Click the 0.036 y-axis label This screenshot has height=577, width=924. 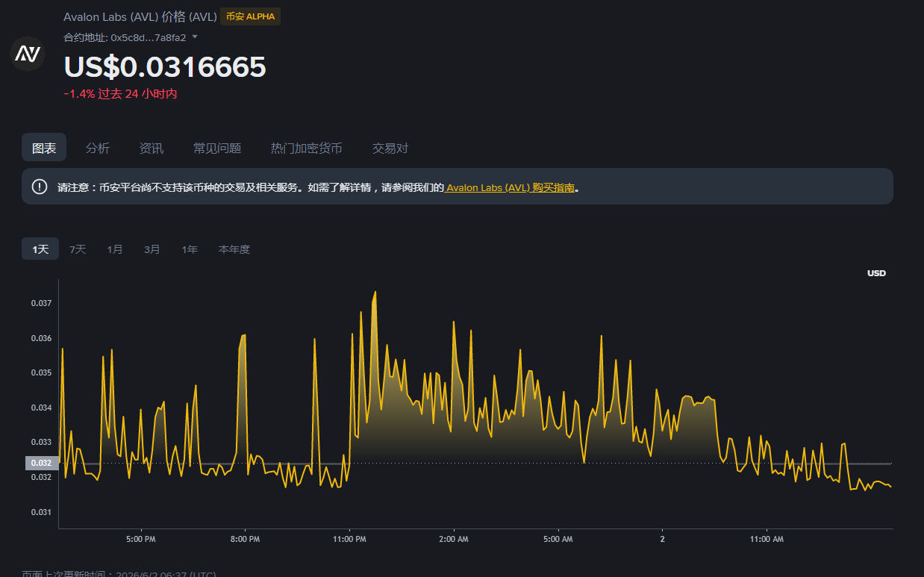coord(41,338)
